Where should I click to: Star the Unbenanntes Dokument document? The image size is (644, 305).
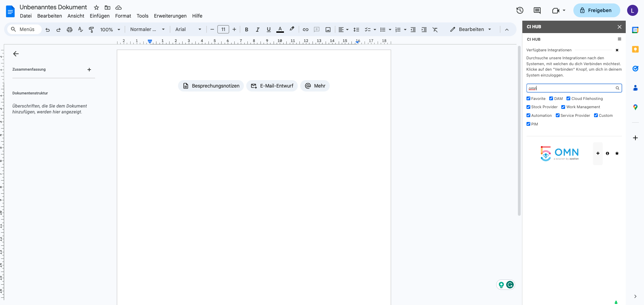point(96,8)
